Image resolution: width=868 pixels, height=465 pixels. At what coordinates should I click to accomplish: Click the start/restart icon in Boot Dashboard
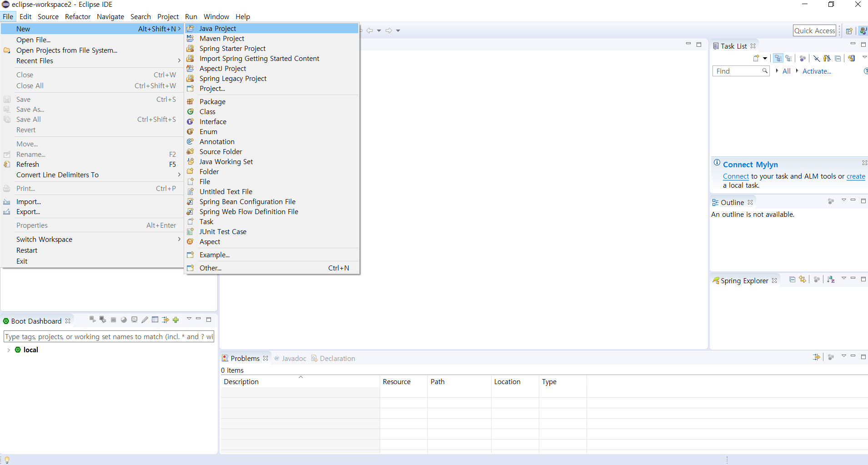coord(92,320)
